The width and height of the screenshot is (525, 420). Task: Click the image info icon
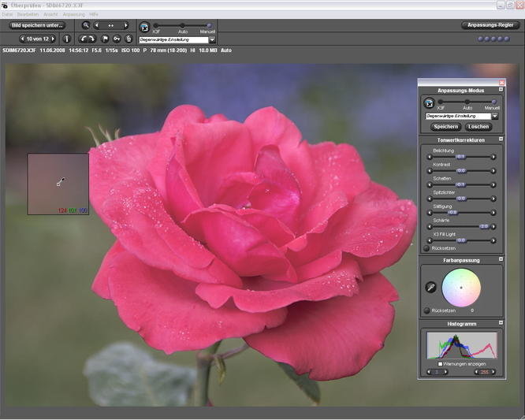click(x=66, y=39)
